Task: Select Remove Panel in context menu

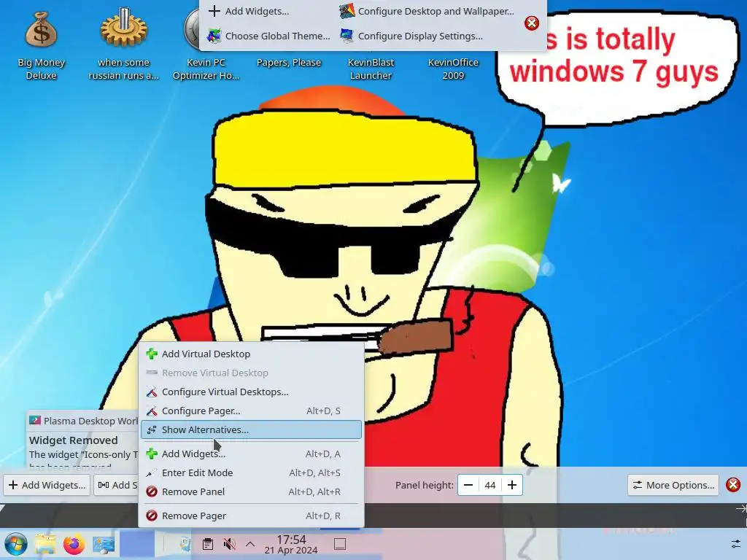Action: tap(251, 492)
